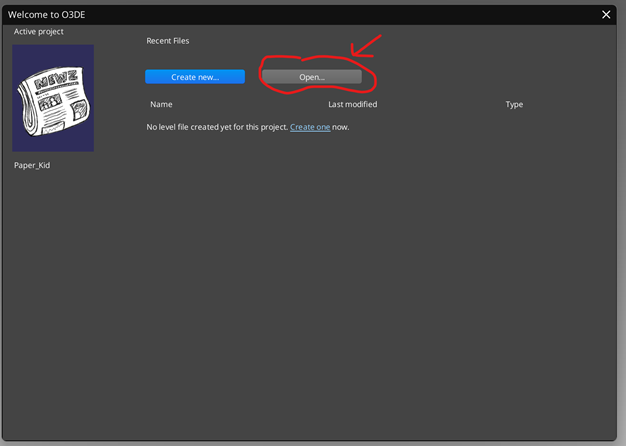
Task: Sort the file list by Name column
Action: [161, 104]
